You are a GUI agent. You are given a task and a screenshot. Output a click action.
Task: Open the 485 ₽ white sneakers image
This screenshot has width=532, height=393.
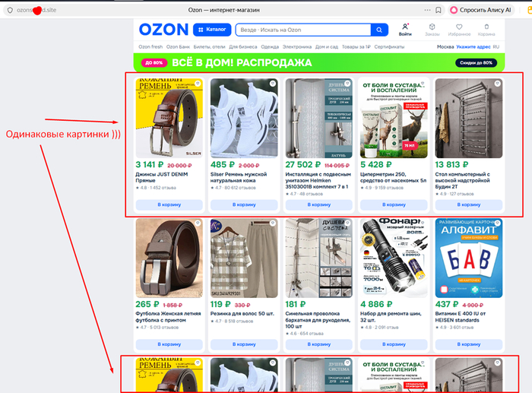pos(244,118)
